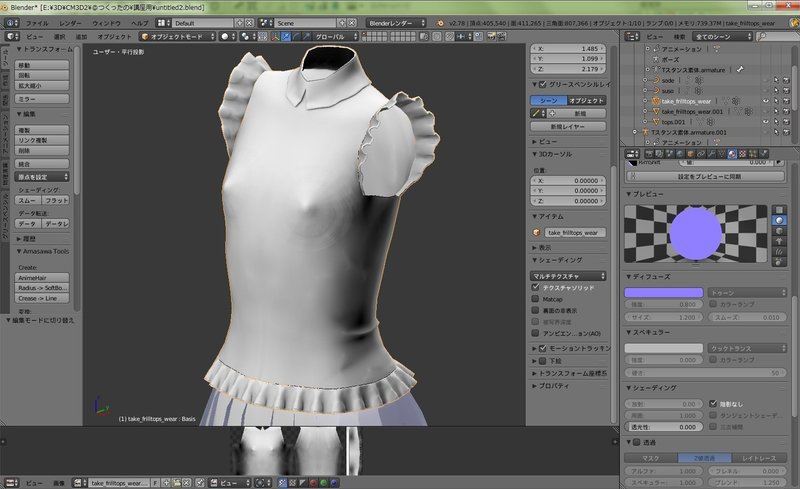
Task: Open the ヘルプ menu
Action: pyautogui.click(x=139, y=23)
